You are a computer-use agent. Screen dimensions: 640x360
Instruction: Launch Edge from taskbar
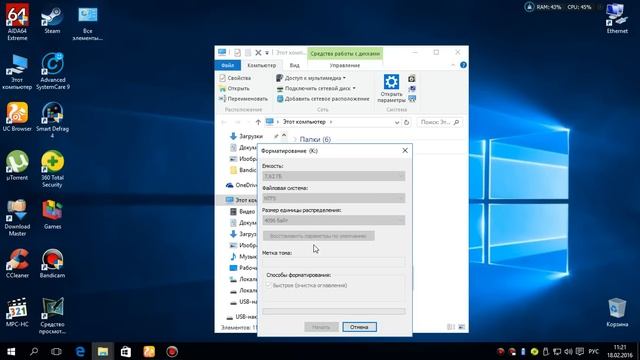(x=80, y=351)
